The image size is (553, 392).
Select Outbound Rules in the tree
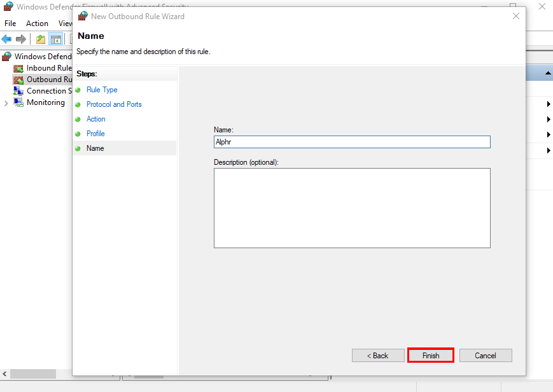click(49, 80)
